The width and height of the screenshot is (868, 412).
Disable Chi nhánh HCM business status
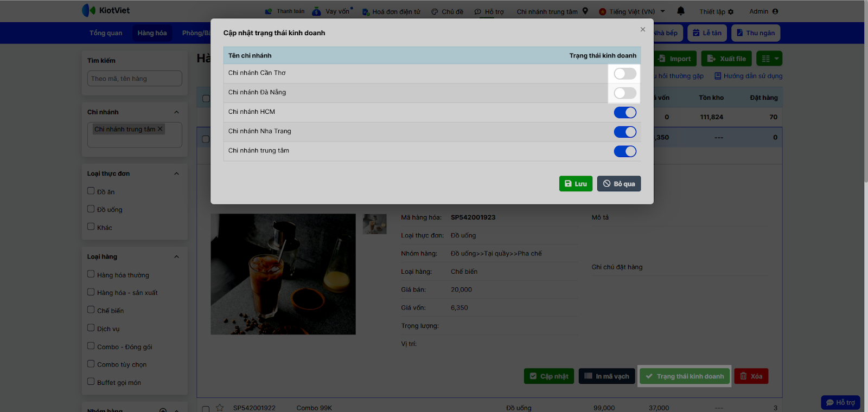625,112
